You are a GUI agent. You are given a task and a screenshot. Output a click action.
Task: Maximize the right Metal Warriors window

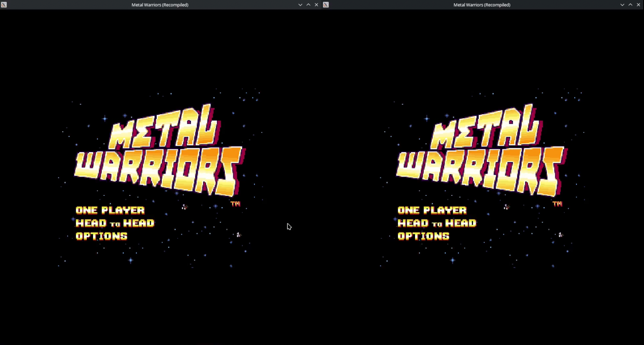click(630, 5)
